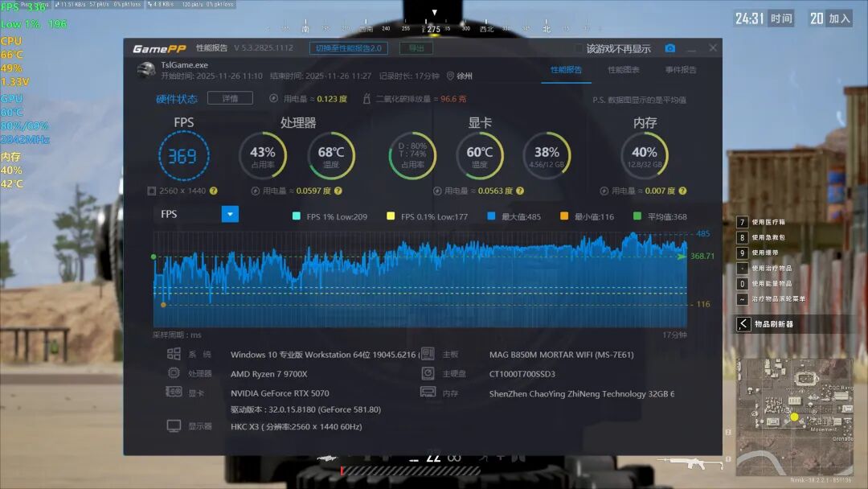Click the processor chip icon for Ryzen 7 9700X
This screenshot has height=489, width=868.
coord(174,372)
